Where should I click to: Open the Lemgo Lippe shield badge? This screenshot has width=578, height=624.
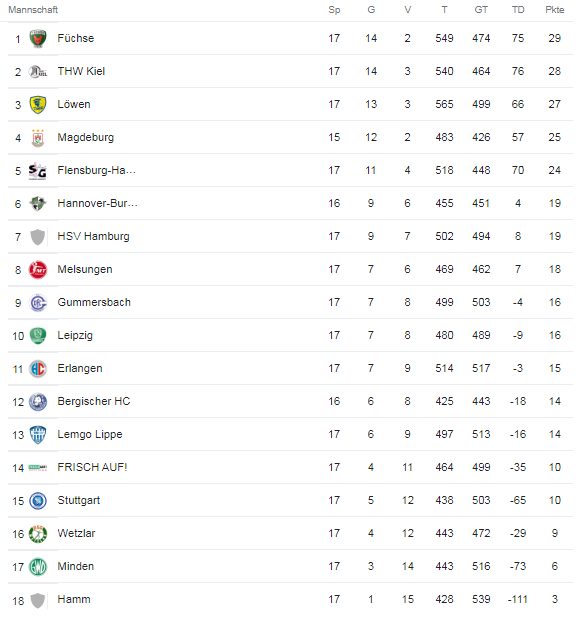pyautogui.click(x=38, y=435)
